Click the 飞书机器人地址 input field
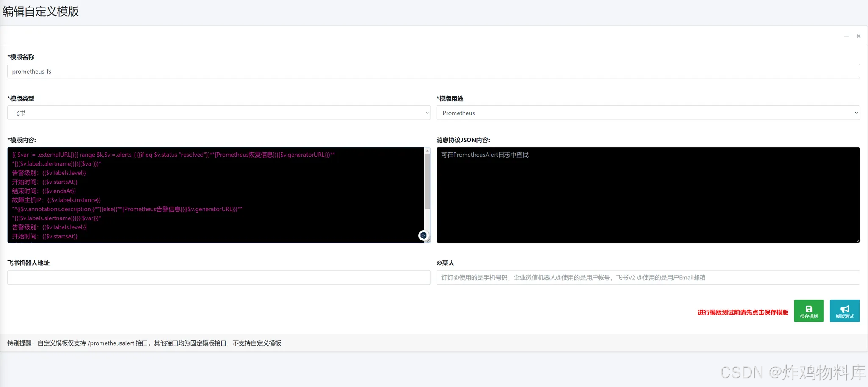Screen dimensions: 868x387 (219, 277)
